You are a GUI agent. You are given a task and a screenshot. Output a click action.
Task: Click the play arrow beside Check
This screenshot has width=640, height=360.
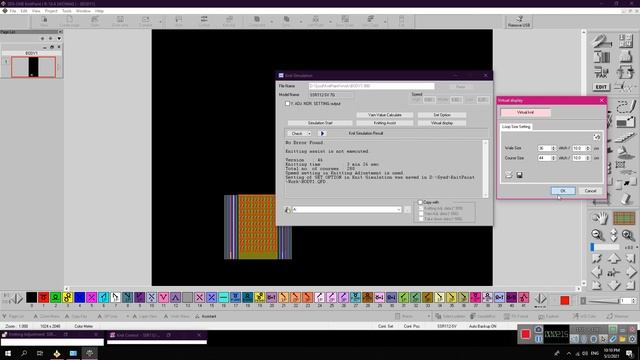(322, 133)
